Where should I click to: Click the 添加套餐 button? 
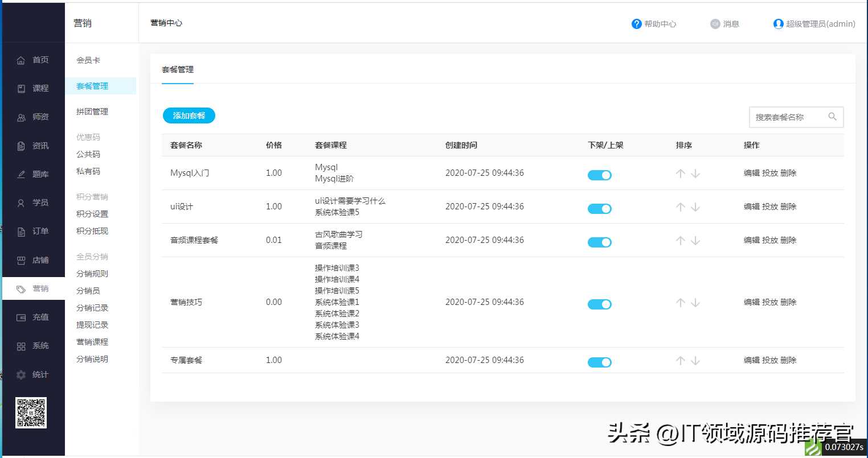[189, 115]
